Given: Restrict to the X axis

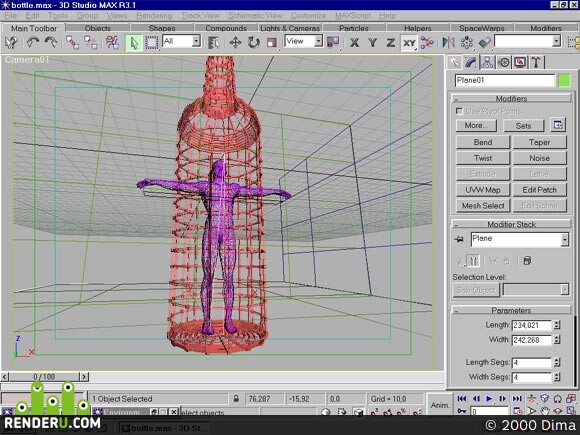Looking at the screenshot, I should (x=354, y=43).
